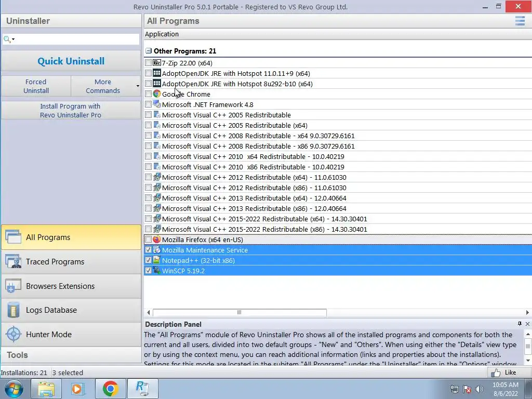Viewport: 532px width, 399px height.
Task: Click the Visual C++ 2005 Redistributable (x64) icon
Action: coord(157,125)
